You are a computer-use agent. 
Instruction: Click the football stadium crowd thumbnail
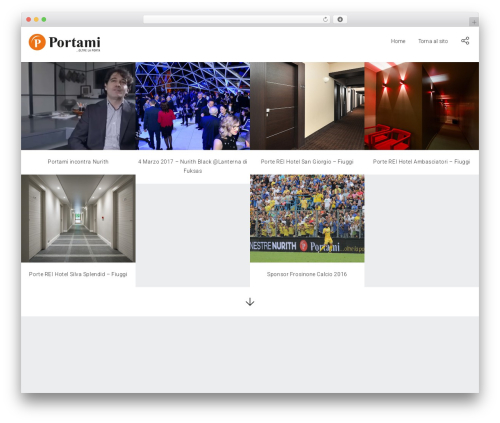click(307, 218)
